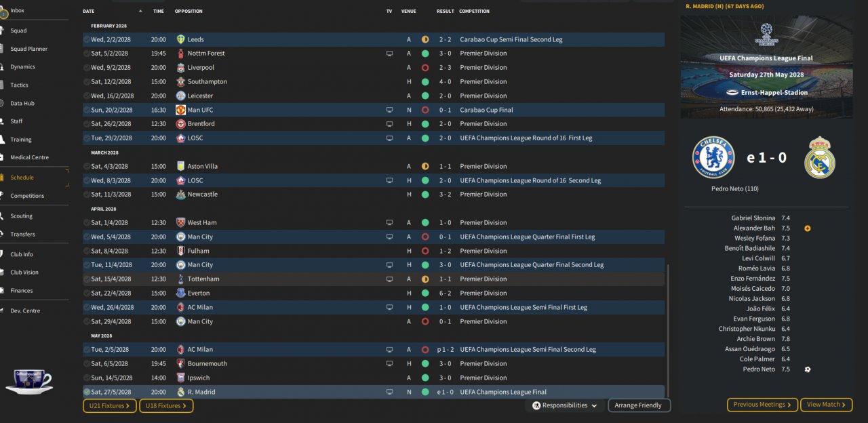Click the coffee cup image at bottom left
Screen dimensions: 868x423
[x=28, y=382]
